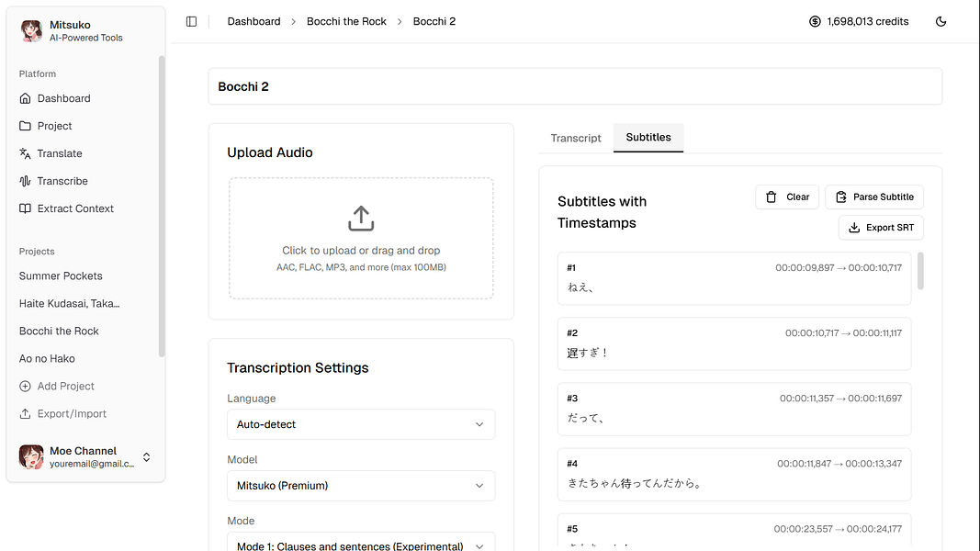Viewport: 980px width, 551px height.
Task: Click the Extract Context book icon
Action: point(25,208)
